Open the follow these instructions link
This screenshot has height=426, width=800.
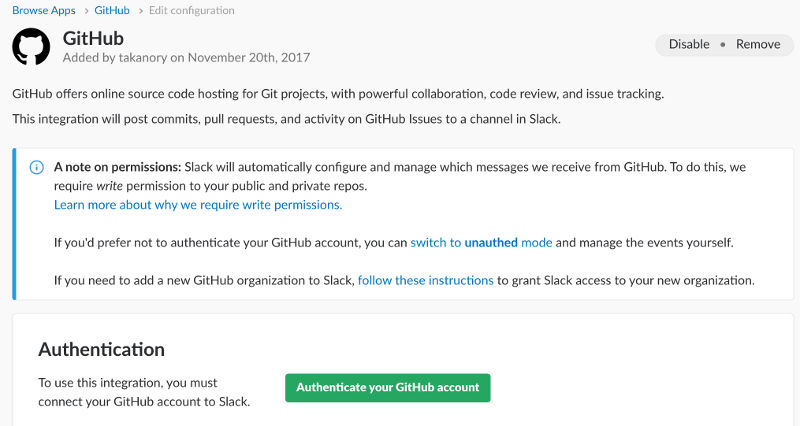coord(426,280)
